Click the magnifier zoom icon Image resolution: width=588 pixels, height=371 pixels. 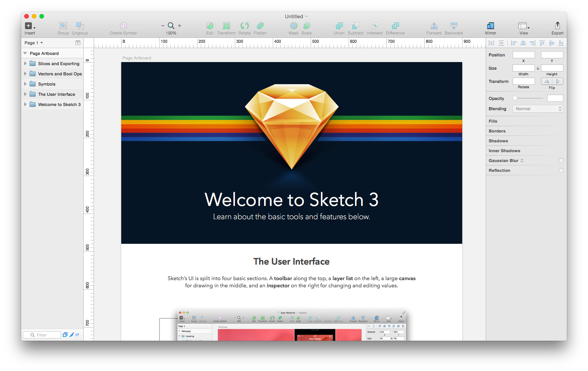click(x=171, y=26)
